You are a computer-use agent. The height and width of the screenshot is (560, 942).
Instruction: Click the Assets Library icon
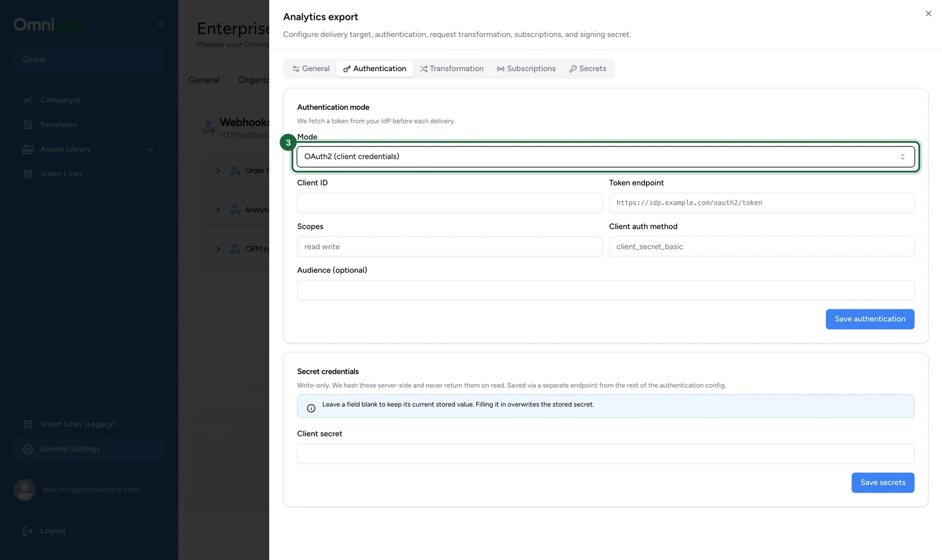(28, 149)
